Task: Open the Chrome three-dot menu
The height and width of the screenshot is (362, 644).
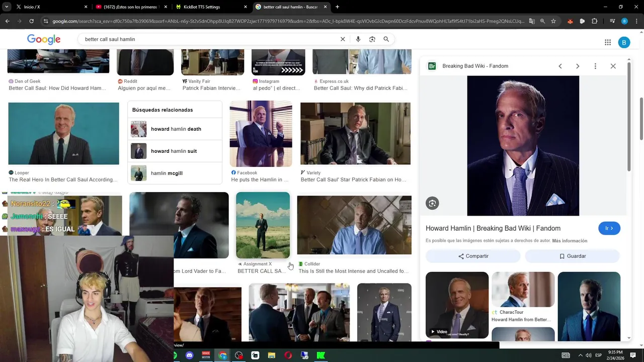Action: click(636, 21)
